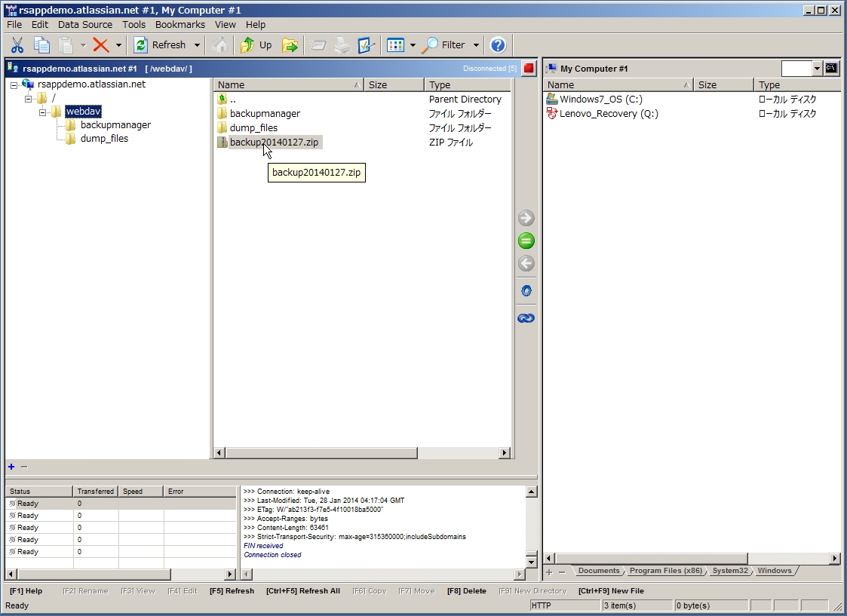Click the [Ctrl+F9] New File button

click(611, 591)
